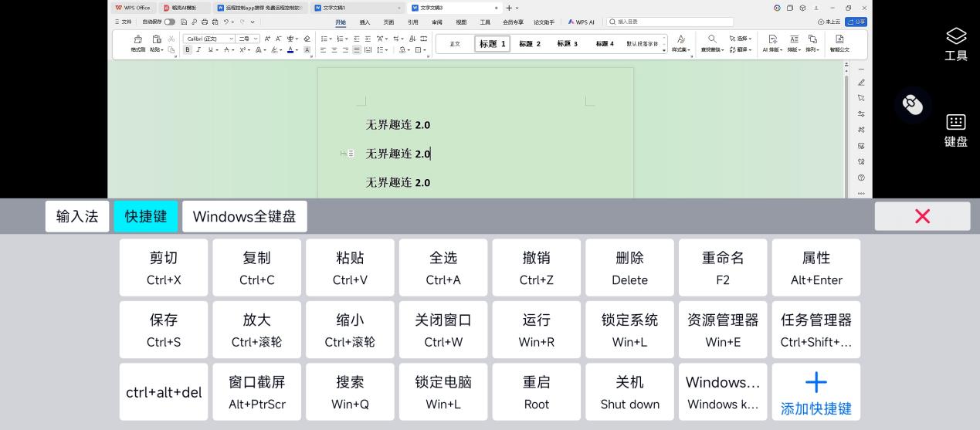This screenshot has width=980, height=430.
Task: Tap the Keyboard (键盘) icon on the right
Action: pos(956,130)
